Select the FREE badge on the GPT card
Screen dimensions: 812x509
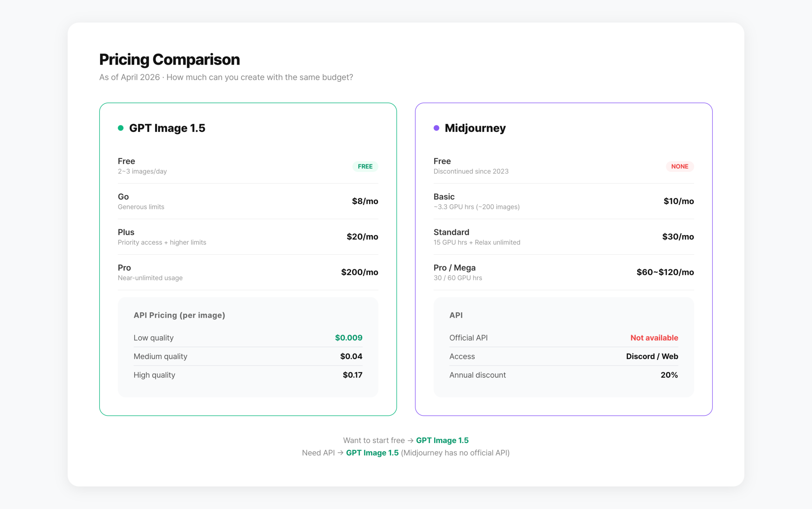(365, 166)
